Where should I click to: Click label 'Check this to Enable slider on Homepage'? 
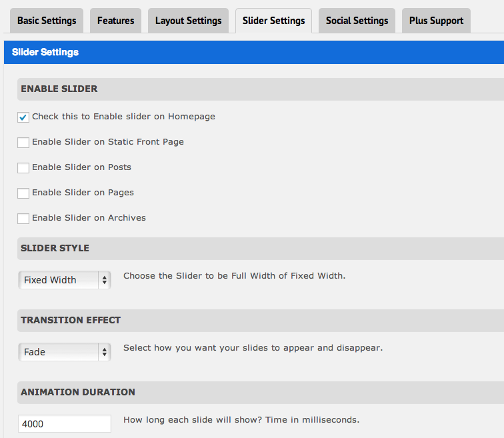tap(124, 116)
